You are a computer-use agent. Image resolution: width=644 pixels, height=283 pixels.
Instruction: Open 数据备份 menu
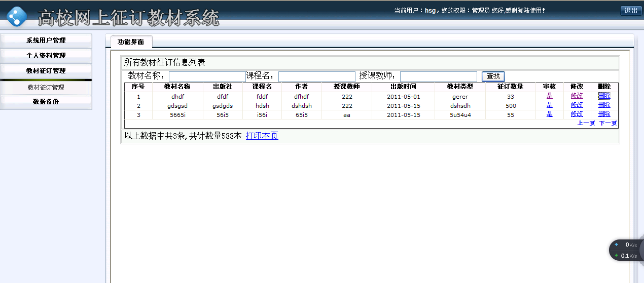pyautogui.click(x=46, y=102)
